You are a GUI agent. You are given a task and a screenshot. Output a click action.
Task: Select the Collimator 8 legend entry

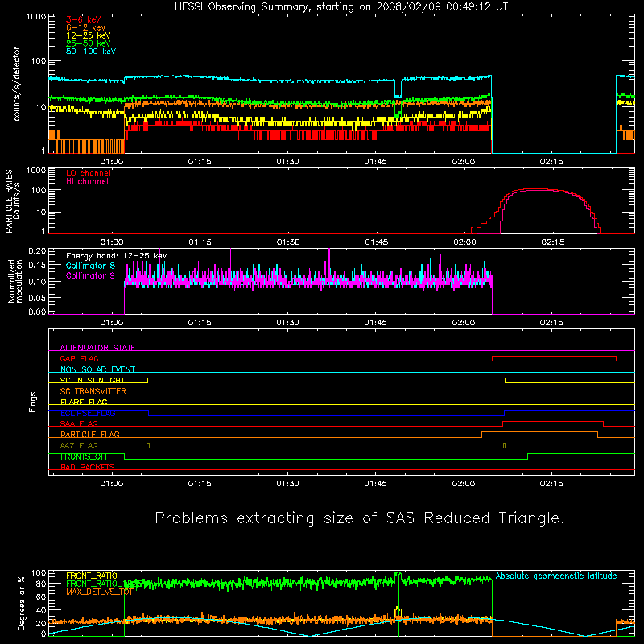pos(90,266)
